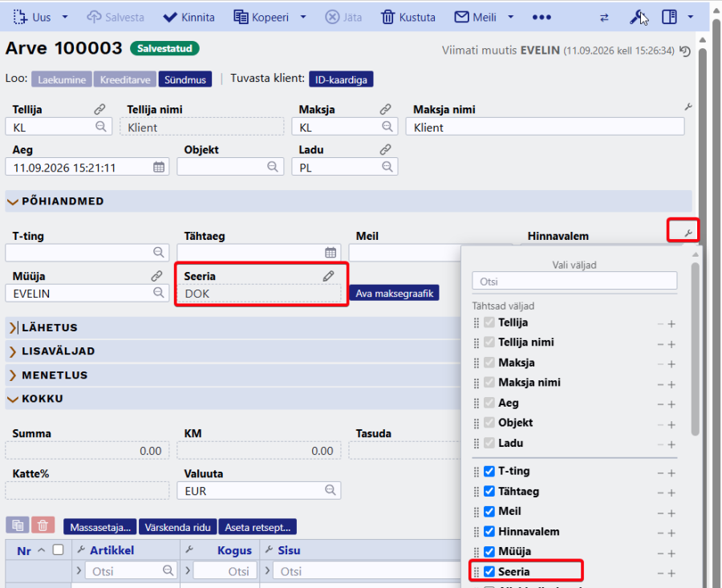Open the dropdown arrow next to Uus
Viewport: 722px width, 588px height.
click(x=65, y=17)
